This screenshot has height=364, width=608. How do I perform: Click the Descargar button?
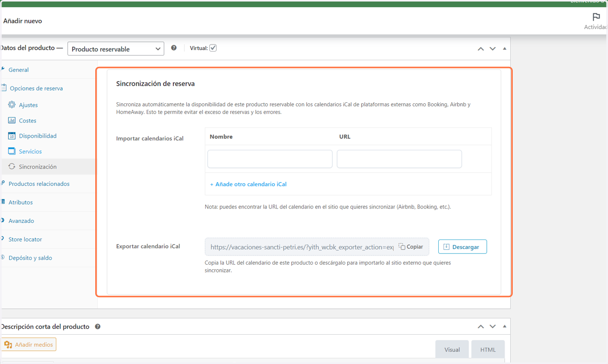(x=463, y=247)
